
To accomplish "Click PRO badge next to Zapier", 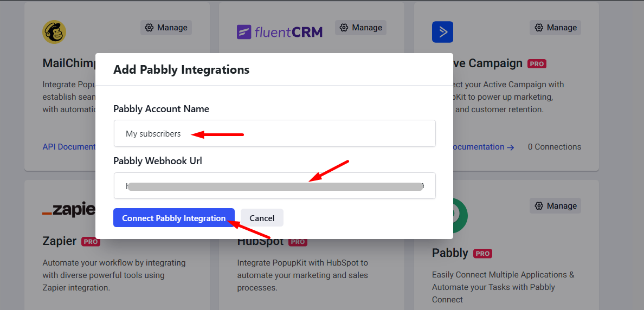I will coord(91,241).
